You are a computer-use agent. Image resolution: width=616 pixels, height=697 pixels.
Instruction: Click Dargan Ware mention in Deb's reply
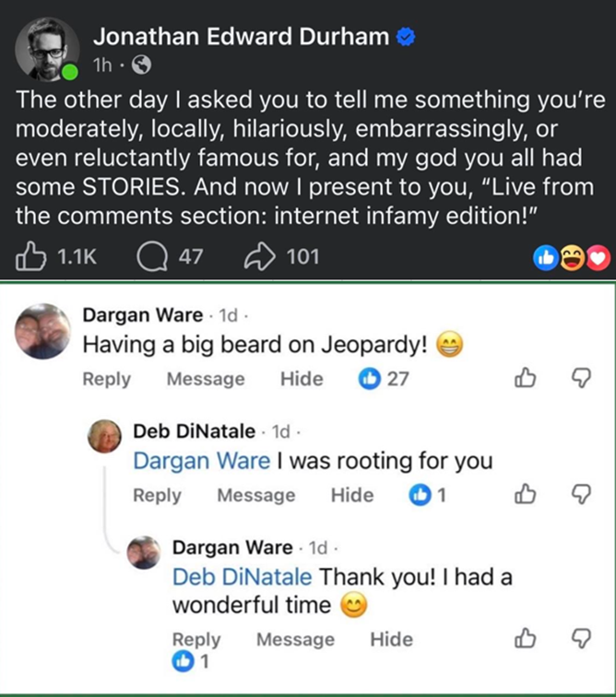point(202,461)
